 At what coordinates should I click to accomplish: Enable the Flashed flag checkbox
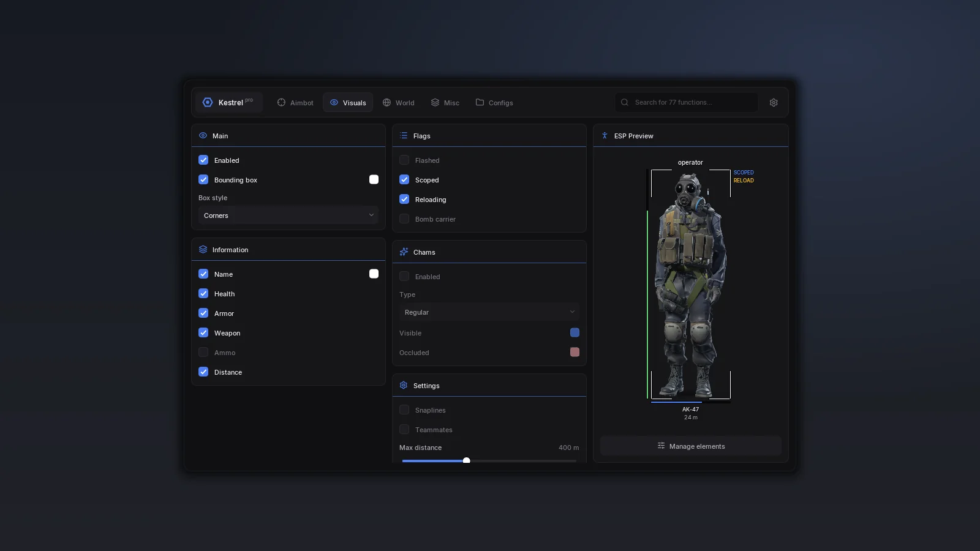pos(404,160)
